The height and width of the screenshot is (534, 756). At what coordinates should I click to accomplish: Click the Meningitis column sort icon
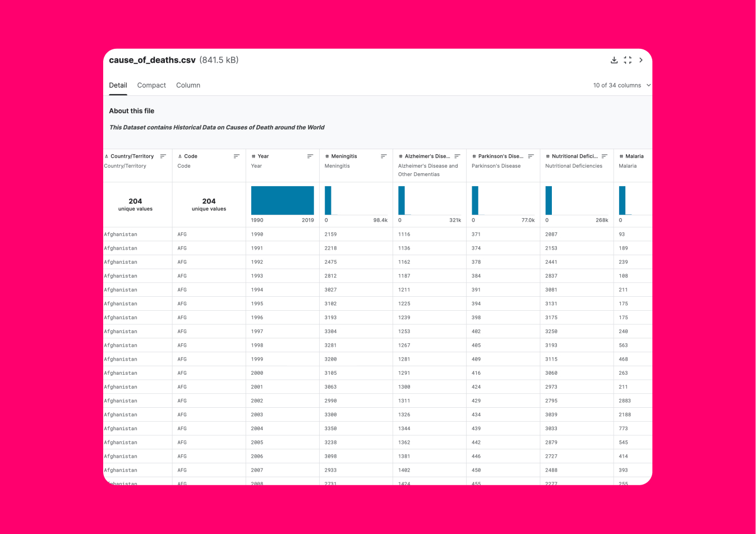(384, 156)
